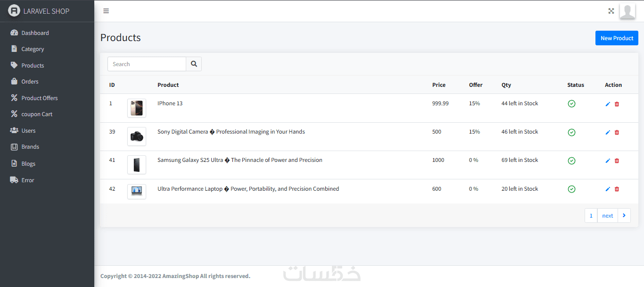The width and height of the screenshot is (644, 287).
Task: Open the Dashboard menu item
Action: click(35, 33)
